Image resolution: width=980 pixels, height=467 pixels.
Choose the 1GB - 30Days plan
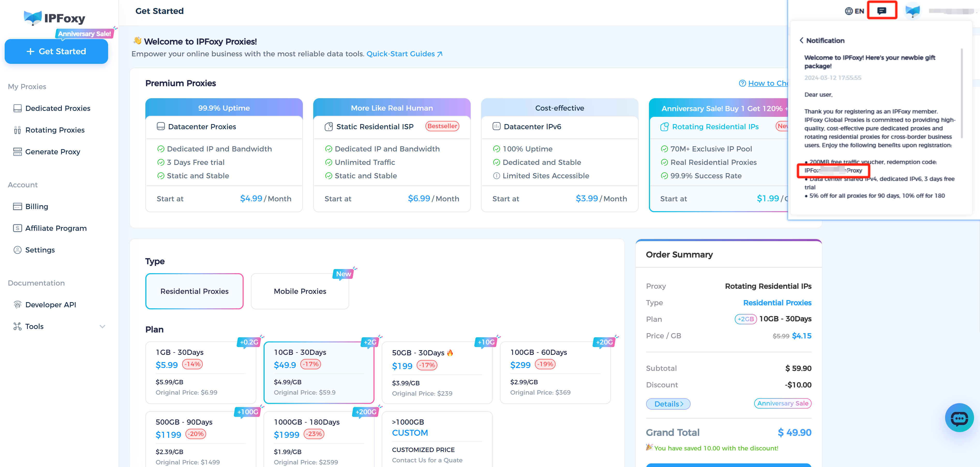click(200, 372)
